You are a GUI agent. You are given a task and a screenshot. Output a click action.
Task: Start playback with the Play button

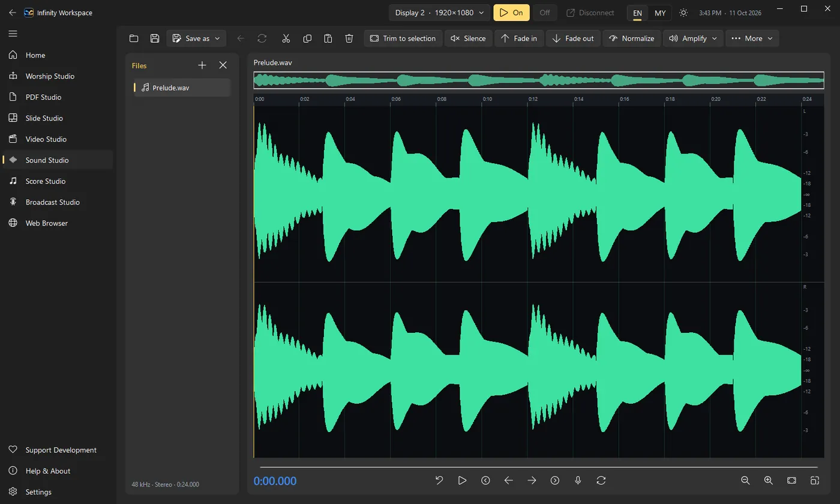[x=462, y=480]
